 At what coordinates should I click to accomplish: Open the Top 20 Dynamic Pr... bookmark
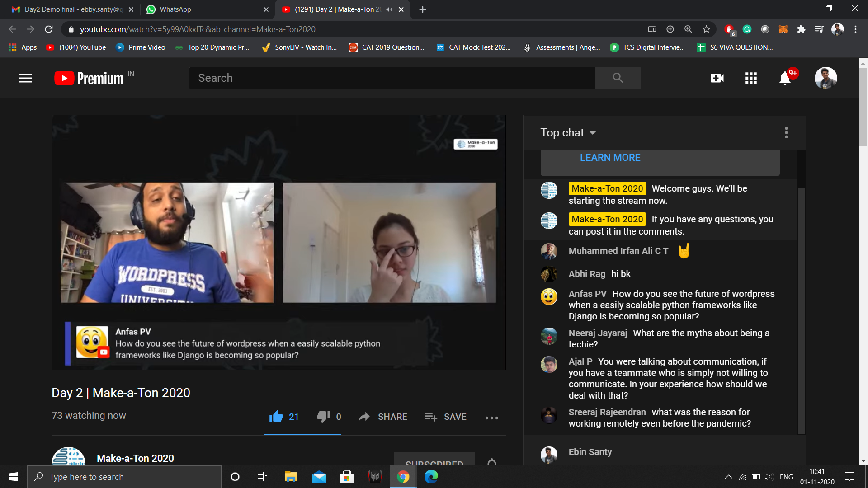point(212,47)
